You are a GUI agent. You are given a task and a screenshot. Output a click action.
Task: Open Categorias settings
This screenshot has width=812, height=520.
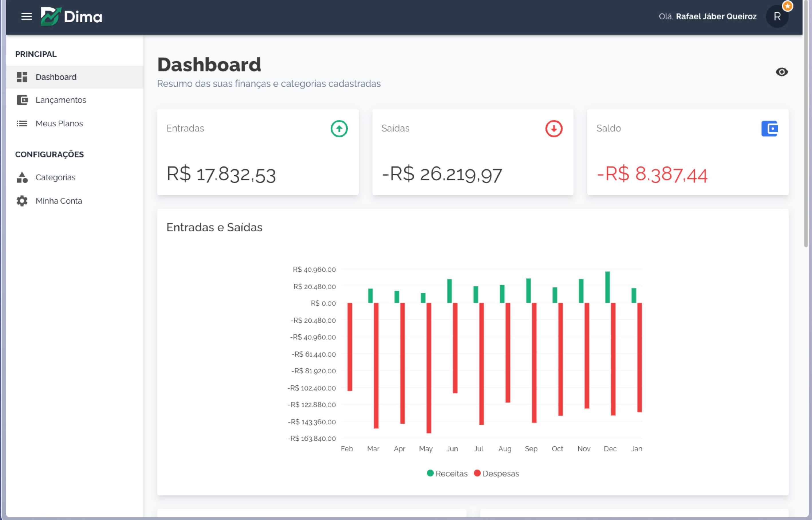[74, 177]
